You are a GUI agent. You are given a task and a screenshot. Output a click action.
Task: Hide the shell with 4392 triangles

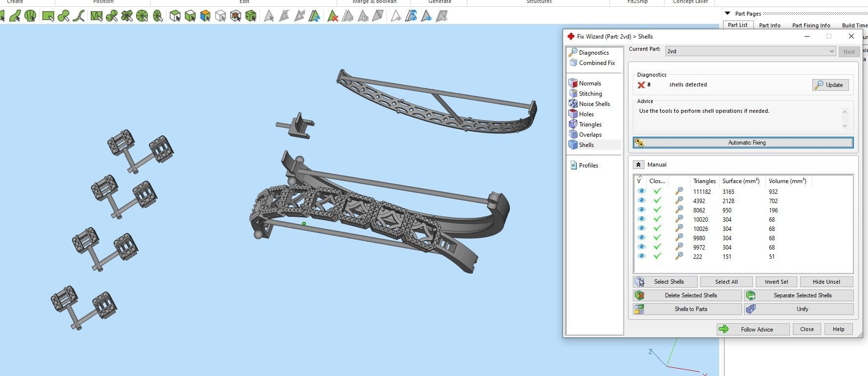(x=641, y=201)
